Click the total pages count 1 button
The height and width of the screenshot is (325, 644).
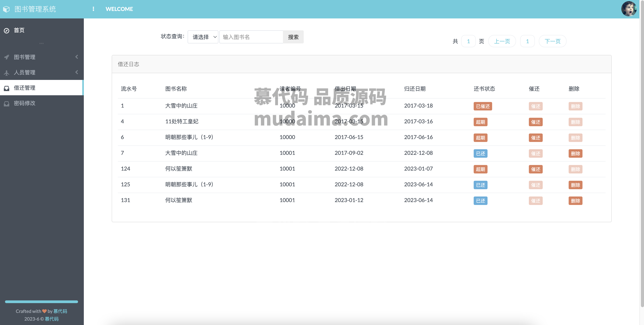pyautogui.click(x=468, y=41)
